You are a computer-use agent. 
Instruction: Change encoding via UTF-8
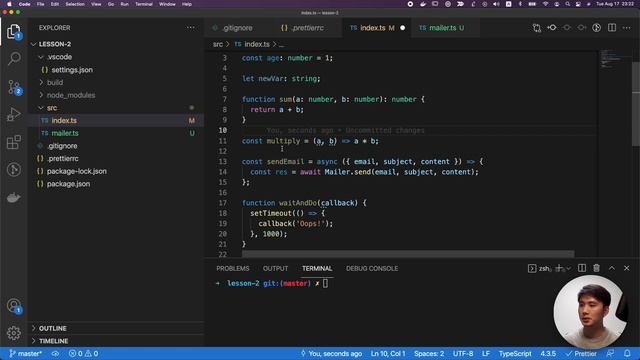(x=463, y=353)
